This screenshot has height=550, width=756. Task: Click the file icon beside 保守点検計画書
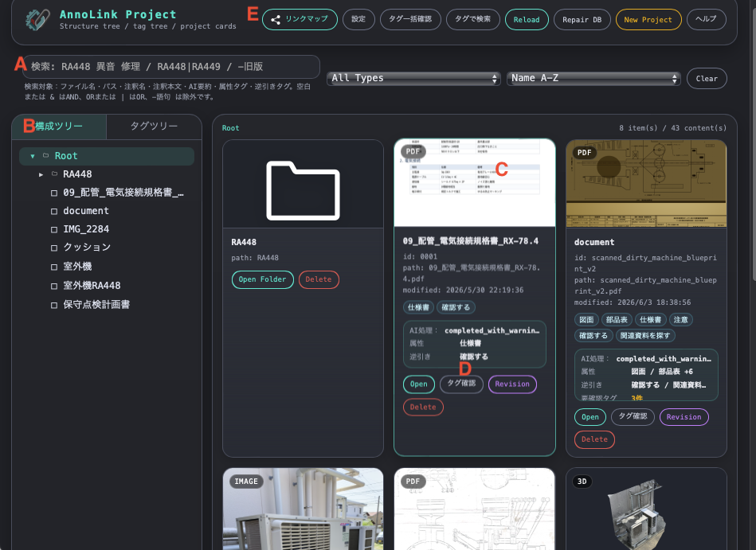pyautogui.click(x=54, y=305)
